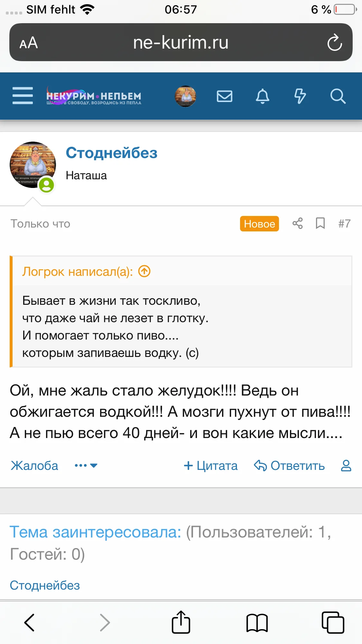
Task: Open the forum search magnifier
Action: click(x=338, y=96)
